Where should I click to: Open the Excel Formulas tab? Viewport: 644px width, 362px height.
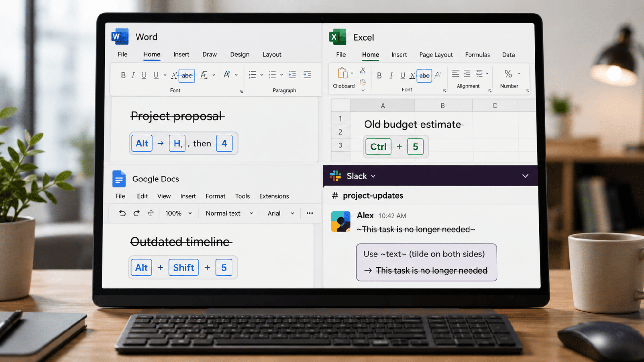pyautogui.click(x=477, y=55)
